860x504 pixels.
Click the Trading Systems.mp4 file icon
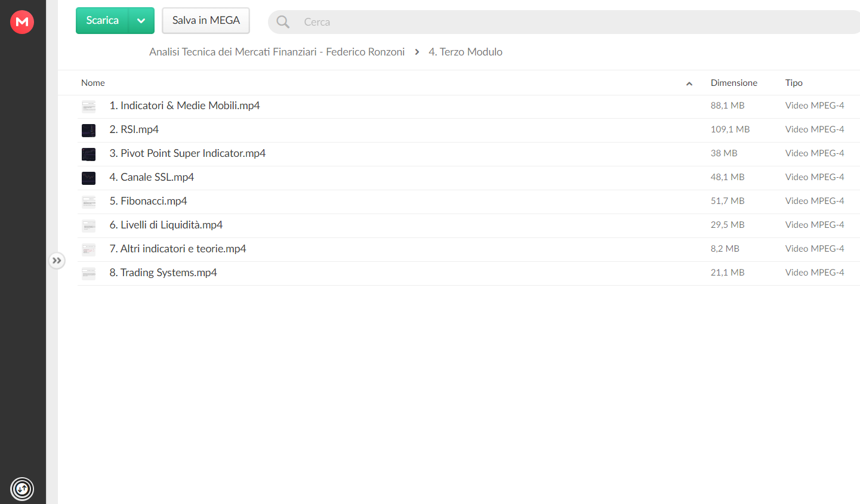tap(89, 273)
